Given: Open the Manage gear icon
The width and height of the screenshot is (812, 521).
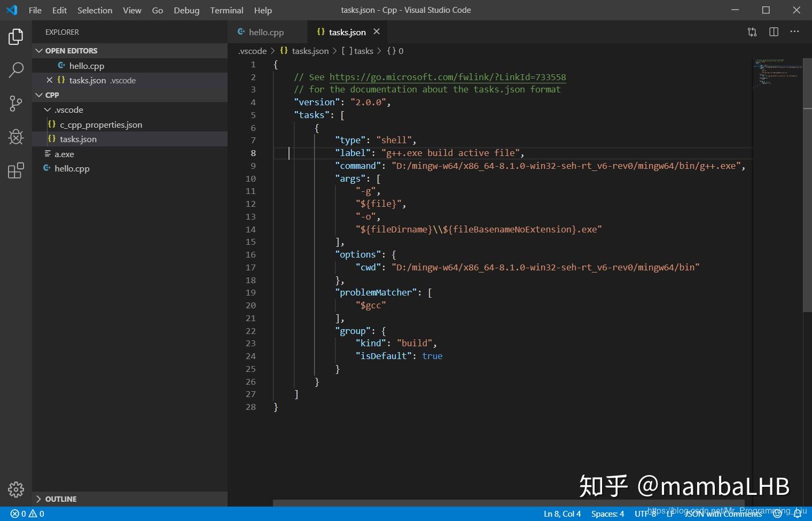Looking at the screenshot, I should [15, 489].
